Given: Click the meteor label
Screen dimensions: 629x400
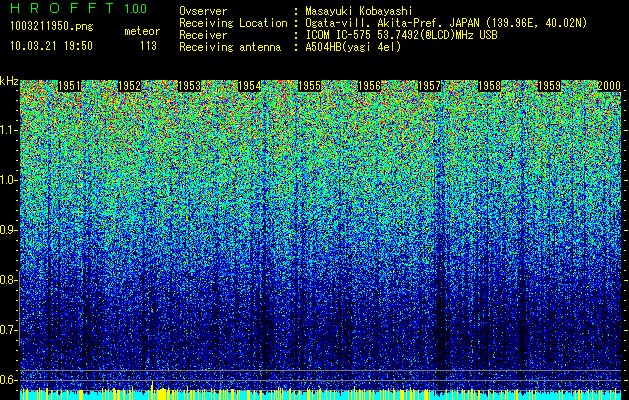Looking at the screenshot, I should [142, 31].
